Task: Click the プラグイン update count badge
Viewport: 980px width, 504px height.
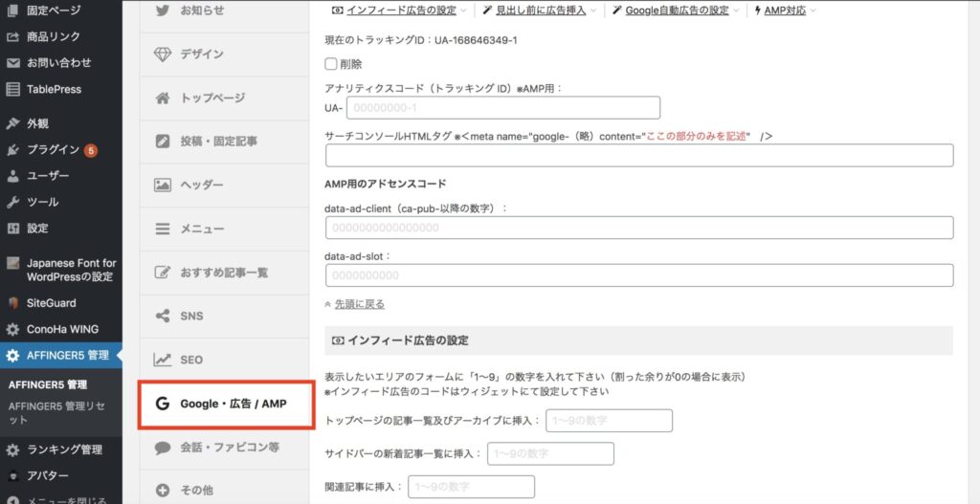Action: (x=91, y=150)
